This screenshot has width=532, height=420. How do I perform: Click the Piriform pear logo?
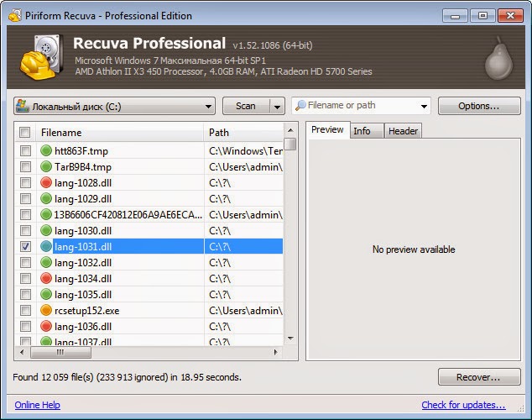[x=498, y=58]
